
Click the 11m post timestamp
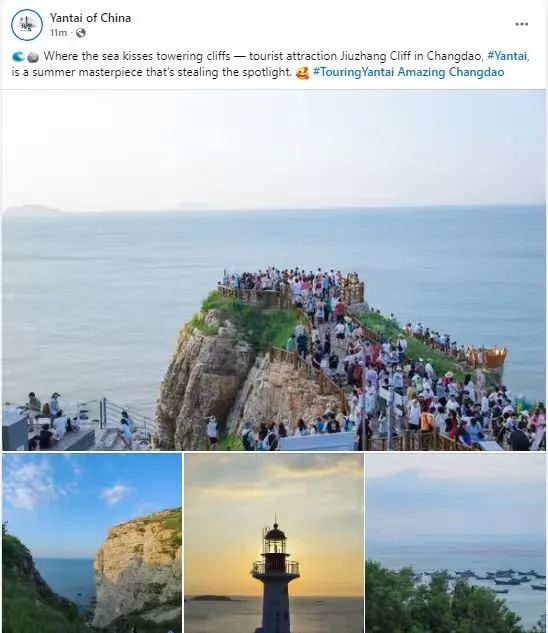59,33
